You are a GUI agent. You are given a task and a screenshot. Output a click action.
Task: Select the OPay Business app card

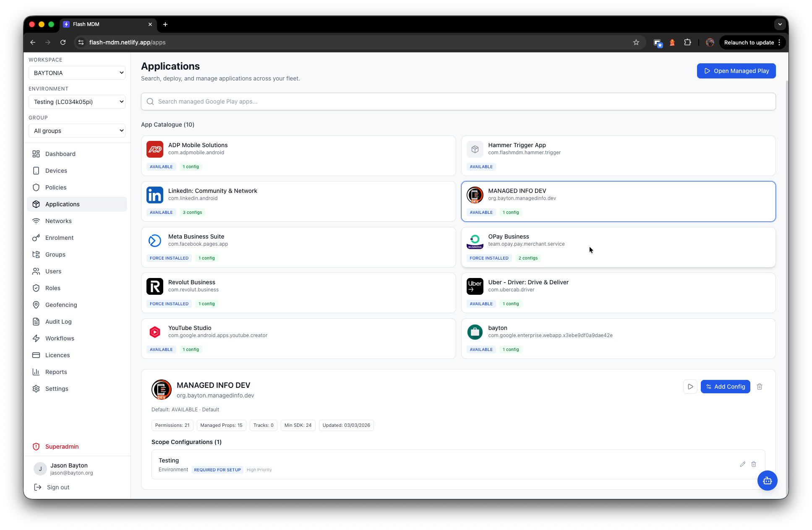point(618,247)
